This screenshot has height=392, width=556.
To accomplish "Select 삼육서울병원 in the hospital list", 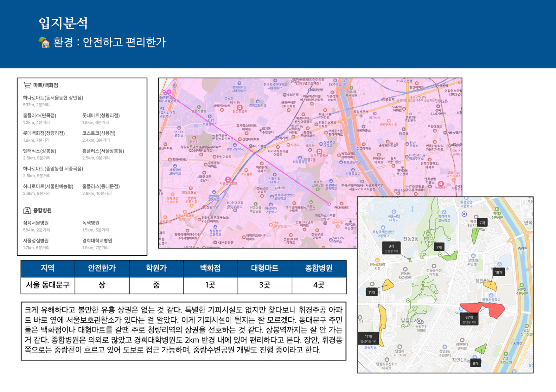I will point(36,223).
